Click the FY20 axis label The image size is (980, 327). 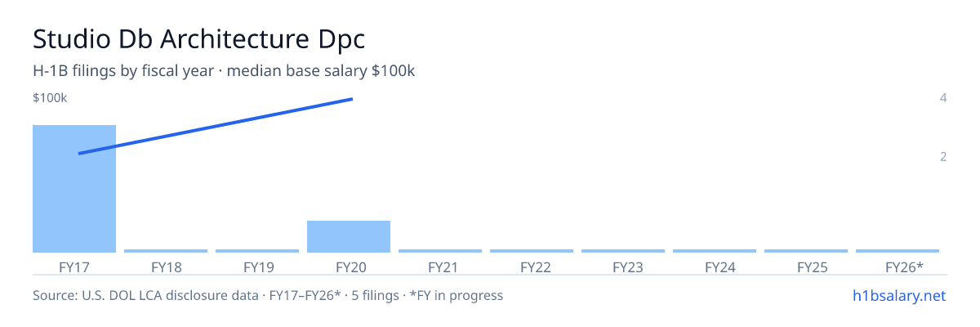pyautogui.click(x=349, y=267)
